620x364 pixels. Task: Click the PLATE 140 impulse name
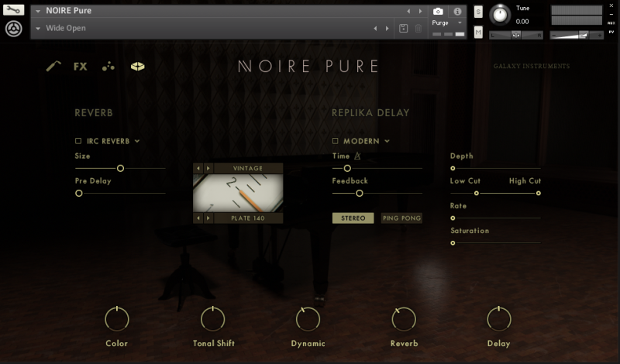[x=248, y=218]
